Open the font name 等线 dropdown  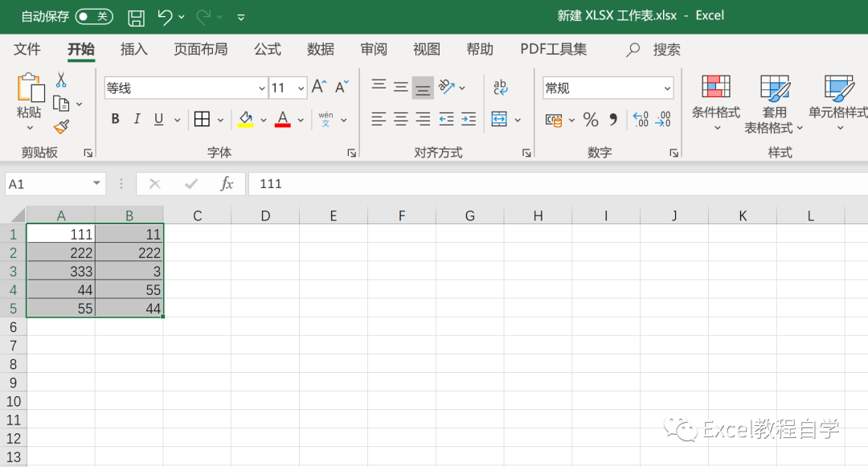coord(262,88)
